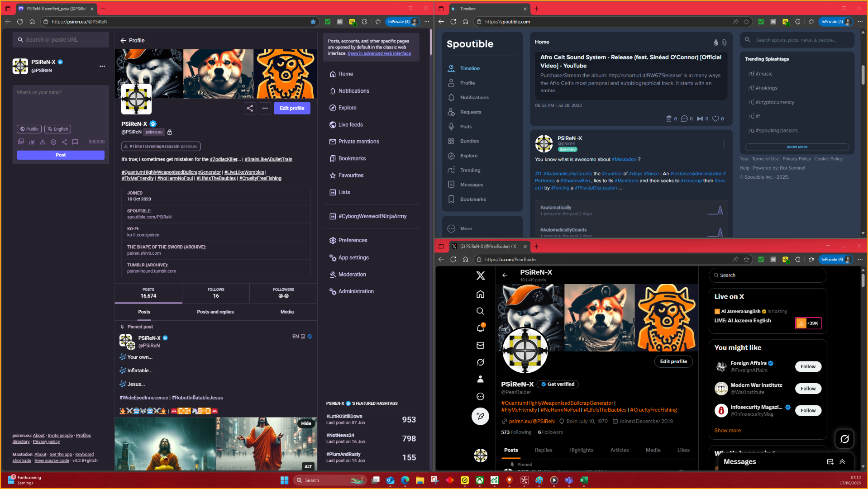This screenshot has height=489, width=868.
Task: Click the water drop icon in Spoutible Home header
Action: [715, 42]
